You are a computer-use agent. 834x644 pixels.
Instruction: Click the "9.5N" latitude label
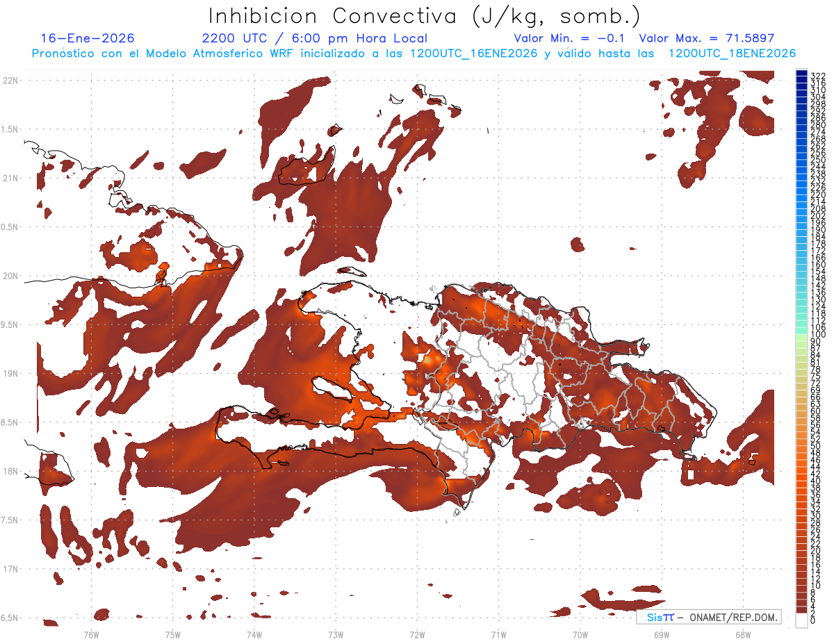tap(9, 324)
